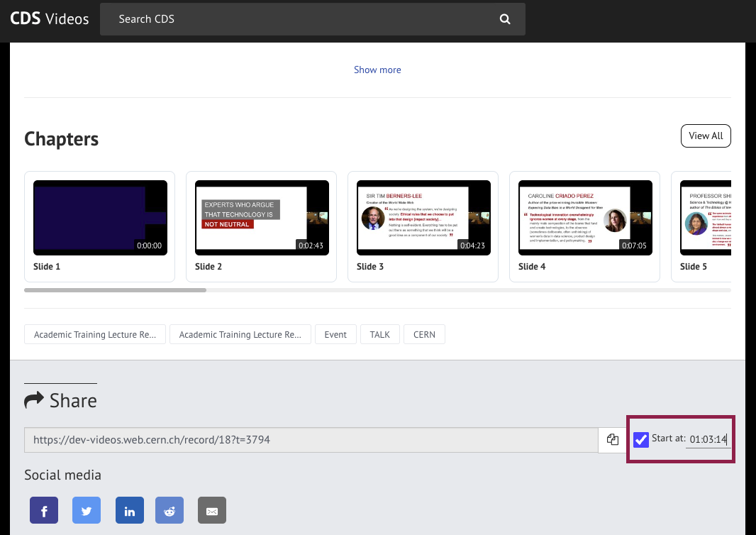The width and height of the screenshot is (756, 535).
Task: Edit the Start at time field
Action: [708, 439]
